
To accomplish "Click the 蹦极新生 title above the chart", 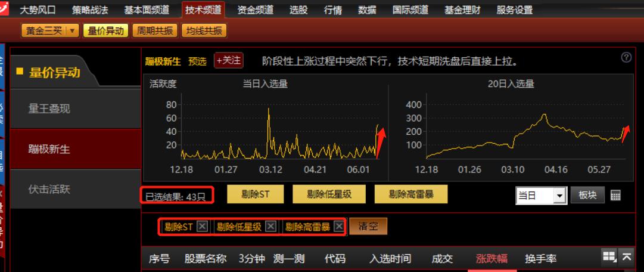I will click(x=163, y=61).
